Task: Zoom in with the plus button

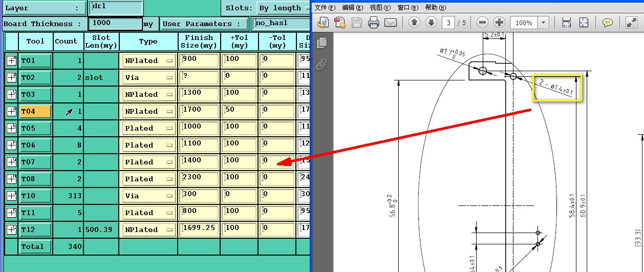Action: click(499, 23)
